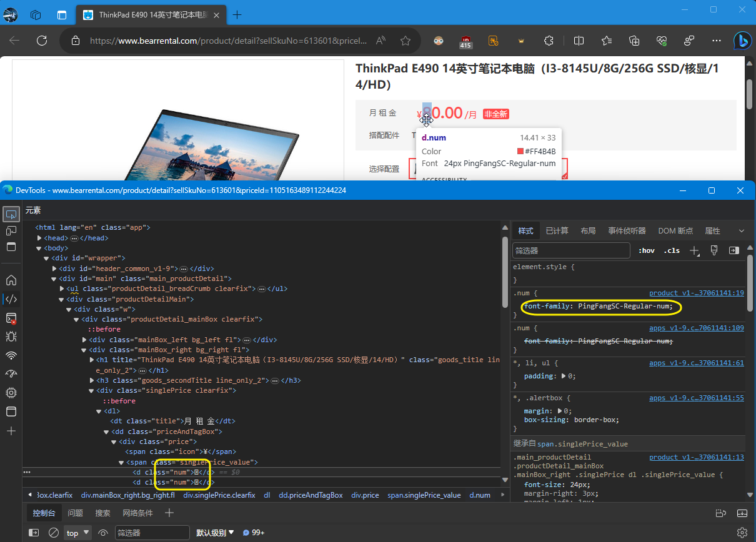
Task: Expand the productDetail_breadCrumb ul node
Action: click(x=62, y=288)
